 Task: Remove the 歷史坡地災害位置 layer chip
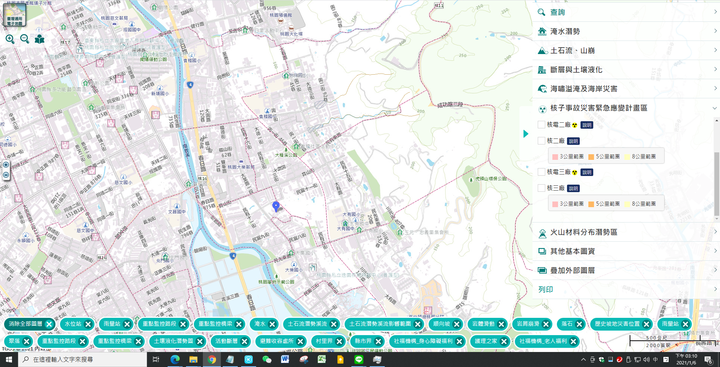[x=647, y=324]
